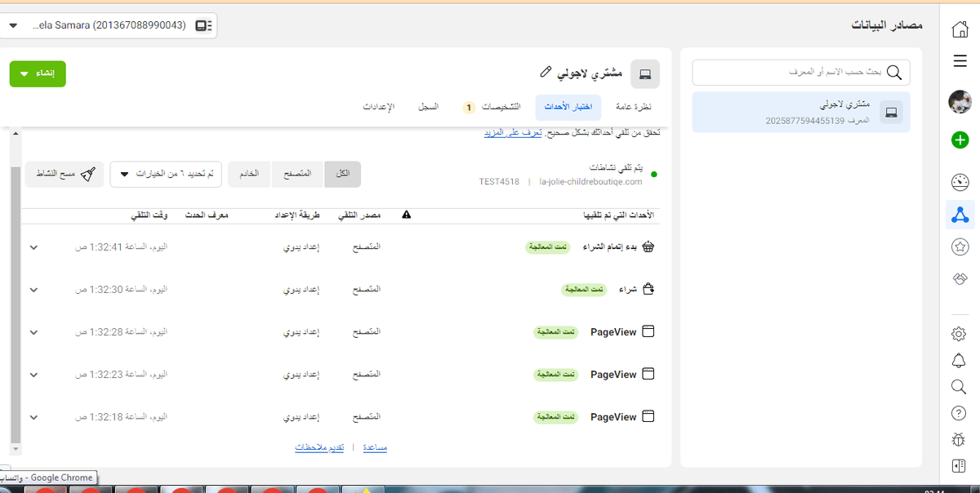This screenshot has height=493, width=980.
Task: Open the hamburger navigation menu icon
Action: coord(960,60)
